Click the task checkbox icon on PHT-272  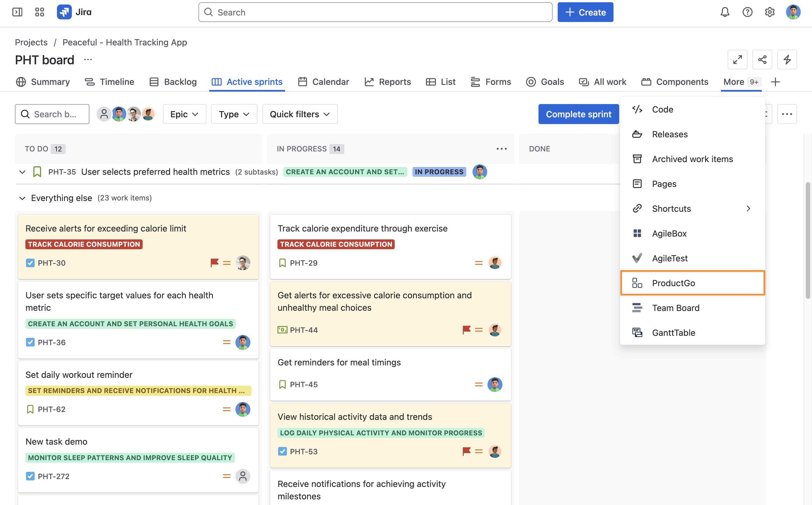pyautogui.click(x=30, y=476)
